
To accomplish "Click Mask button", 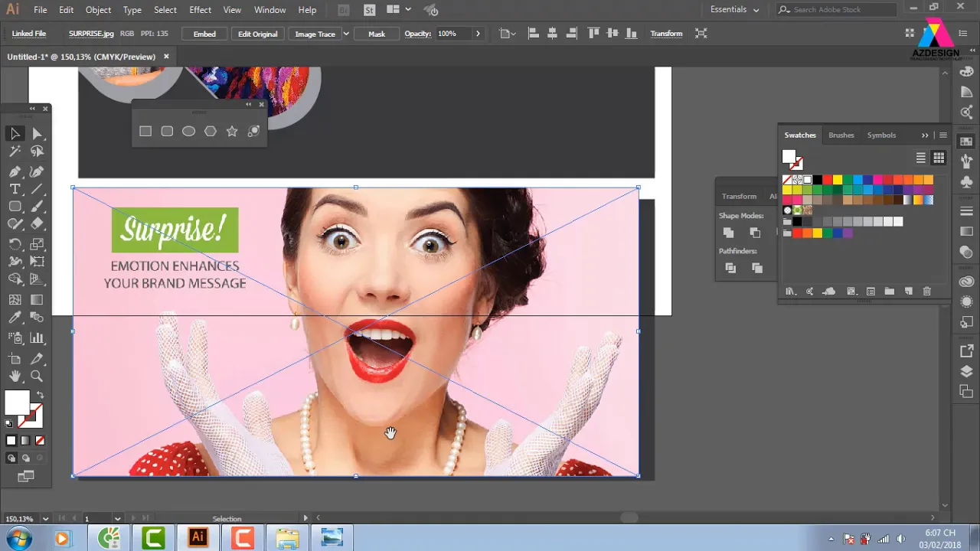I will pos(377,34).
